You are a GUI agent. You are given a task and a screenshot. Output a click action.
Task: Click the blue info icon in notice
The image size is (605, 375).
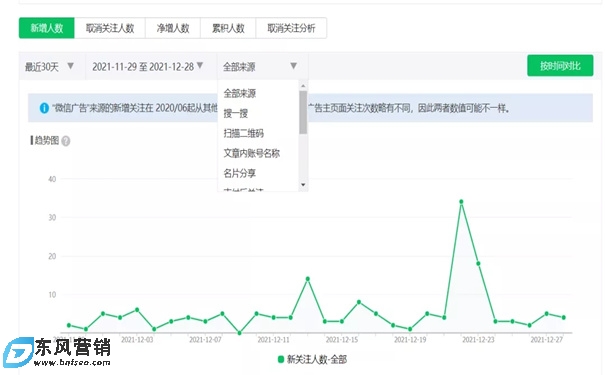44,108
